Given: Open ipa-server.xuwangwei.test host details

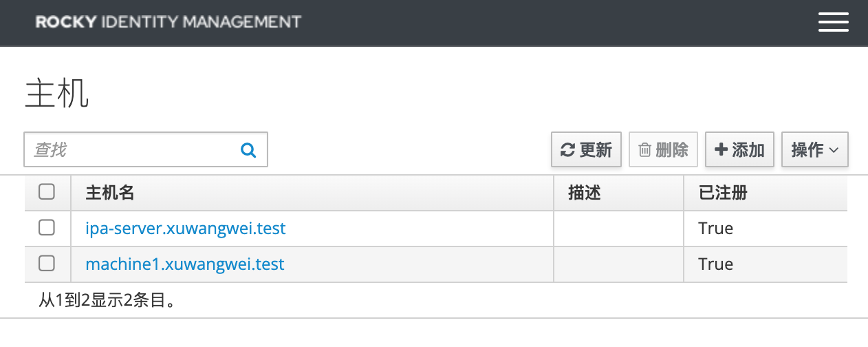Looking at the screenshot, I should tap(186, 228).
